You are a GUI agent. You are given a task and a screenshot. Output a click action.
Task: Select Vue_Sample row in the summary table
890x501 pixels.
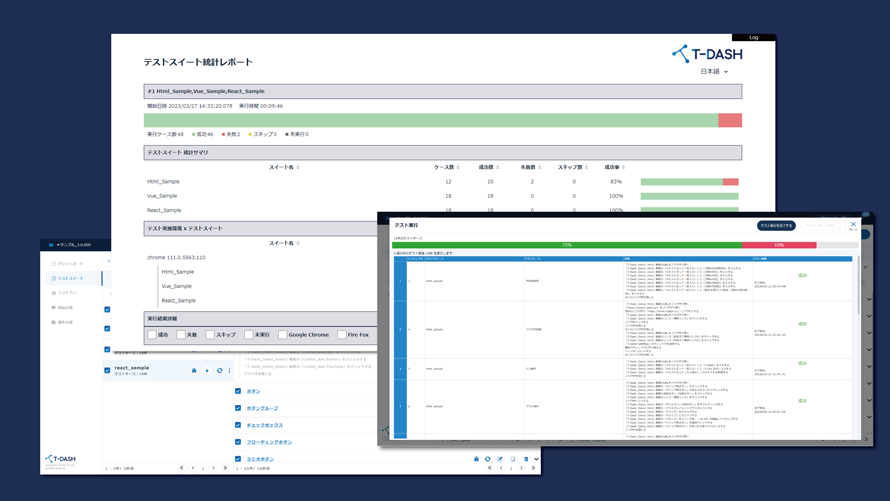click(x=443, y=196)
